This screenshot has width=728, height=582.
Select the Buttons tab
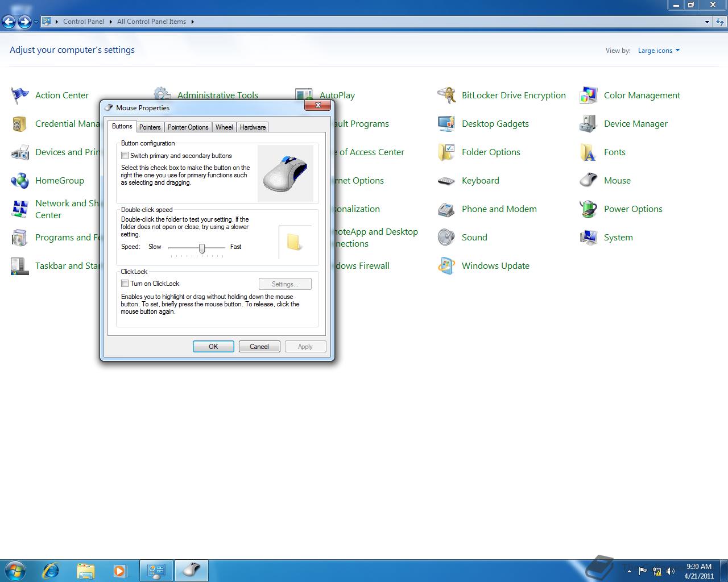coord(122,126)
